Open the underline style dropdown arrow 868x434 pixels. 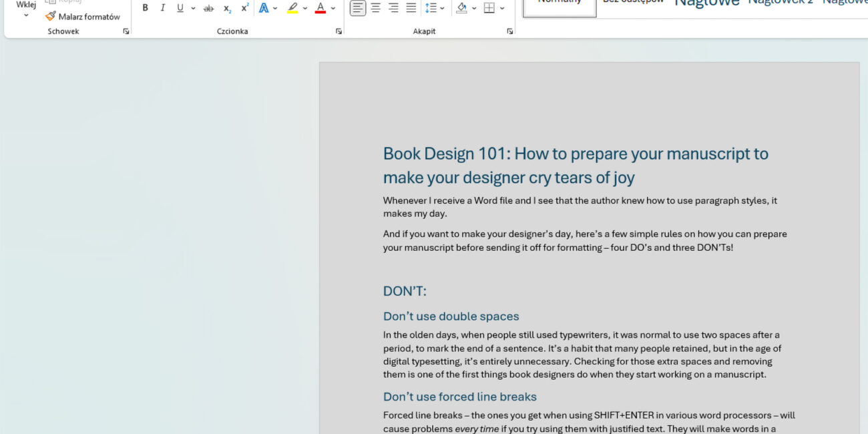[x=193, y=8]
